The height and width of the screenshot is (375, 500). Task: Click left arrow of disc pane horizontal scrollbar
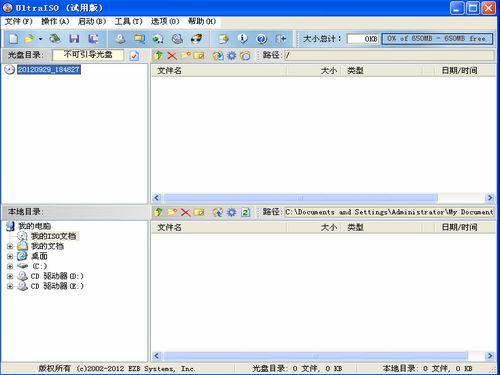pos(157,198)
